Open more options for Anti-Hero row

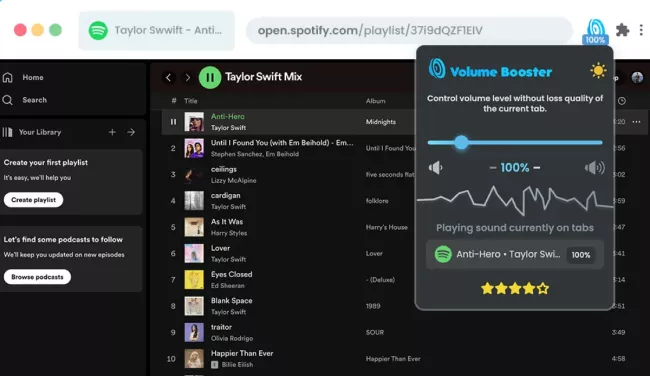(636, 122)
